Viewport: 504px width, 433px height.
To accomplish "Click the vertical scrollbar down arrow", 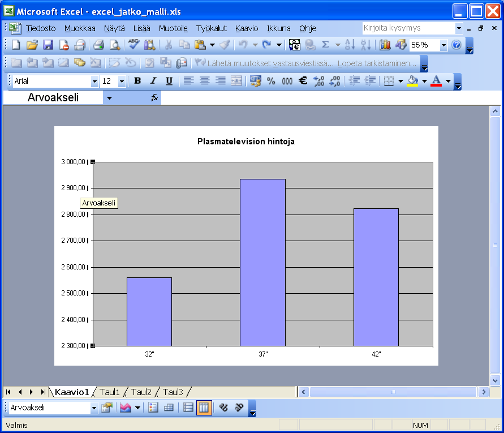I will point(495,380).
